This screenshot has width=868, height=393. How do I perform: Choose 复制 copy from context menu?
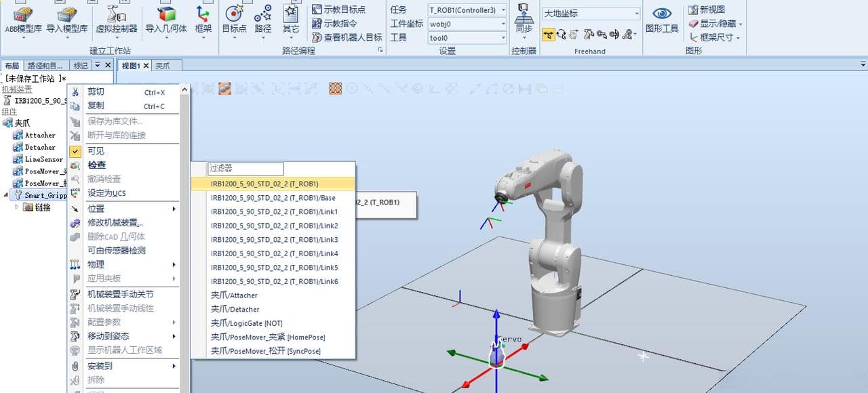(x=123, y=106)
